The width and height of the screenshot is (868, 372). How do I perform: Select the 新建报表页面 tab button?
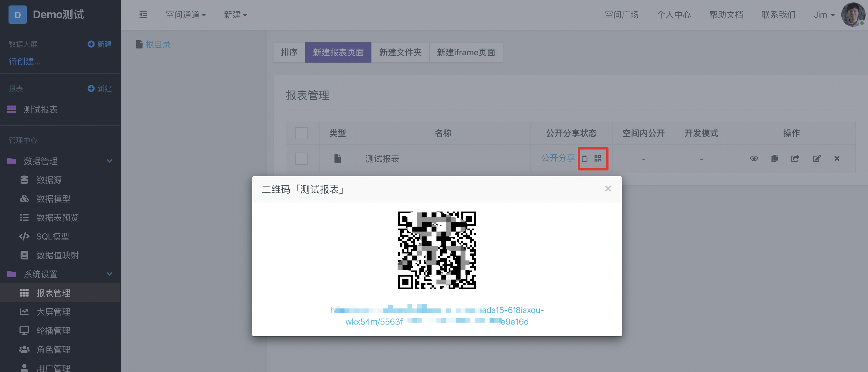(x=338, y=52)
